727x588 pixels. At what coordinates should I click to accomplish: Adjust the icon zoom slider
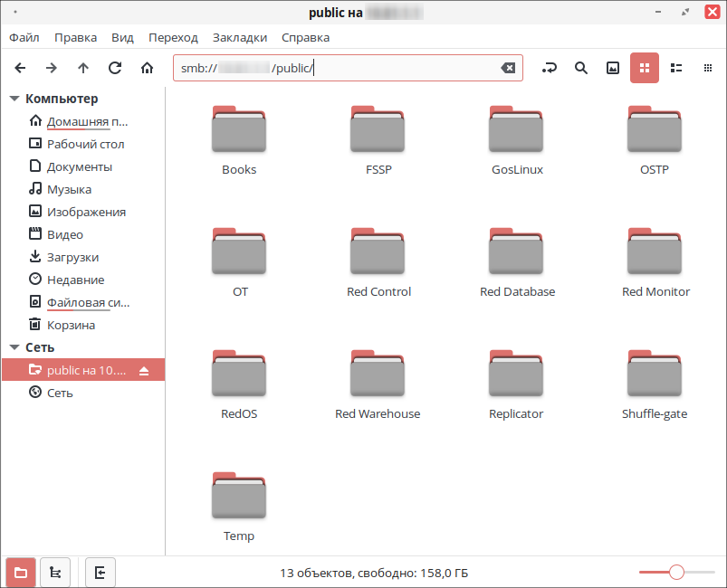676,573
